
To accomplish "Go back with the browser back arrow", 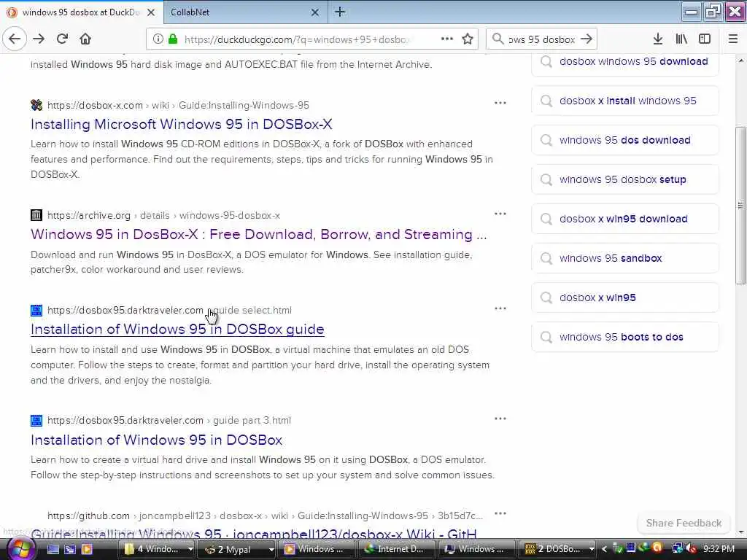I will pyautogui.click(x=15, y=39).
